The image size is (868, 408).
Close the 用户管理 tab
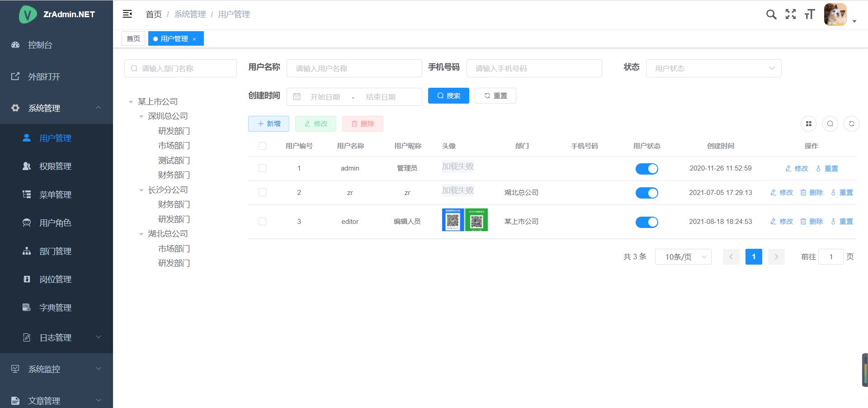[194, 39]
